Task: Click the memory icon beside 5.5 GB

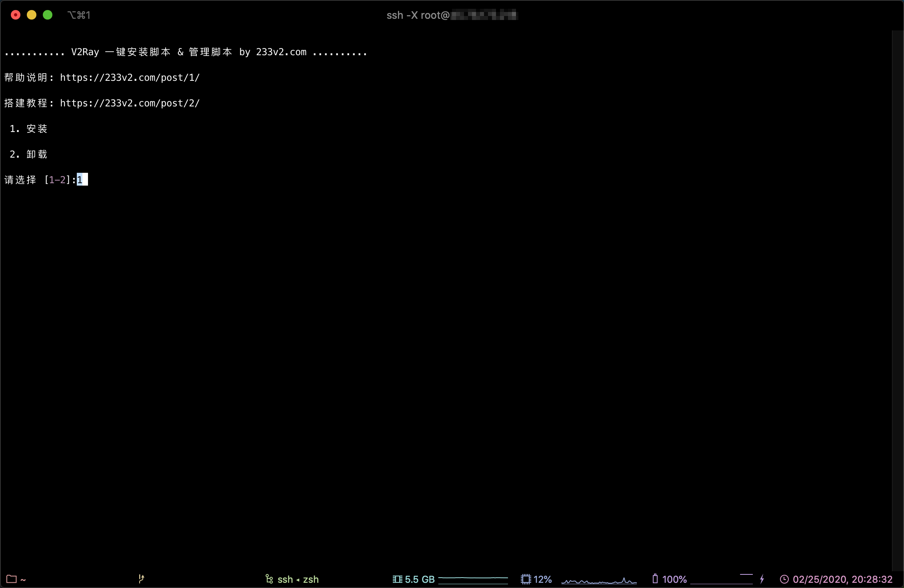Action: click(x=397, y=579)
